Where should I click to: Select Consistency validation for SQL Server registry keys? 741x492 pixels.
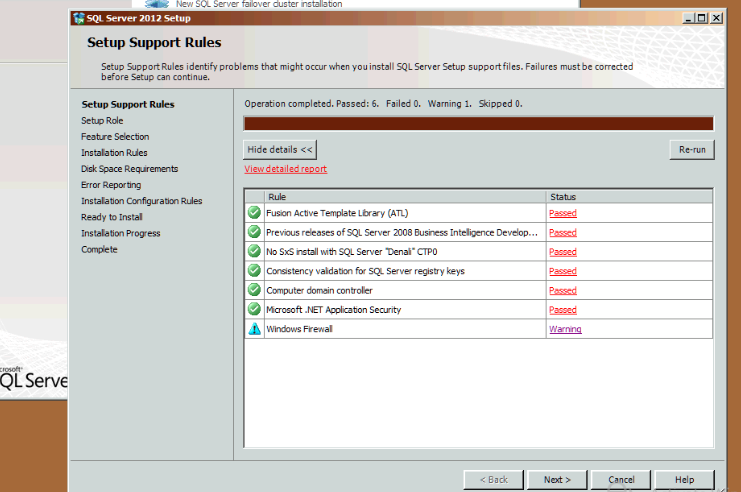coord(365,271)
